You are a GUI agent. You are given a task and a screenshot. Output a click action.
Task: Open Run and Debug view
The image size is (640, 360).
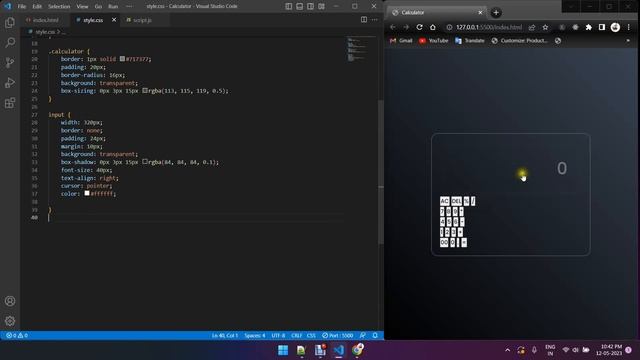point(10,82)
